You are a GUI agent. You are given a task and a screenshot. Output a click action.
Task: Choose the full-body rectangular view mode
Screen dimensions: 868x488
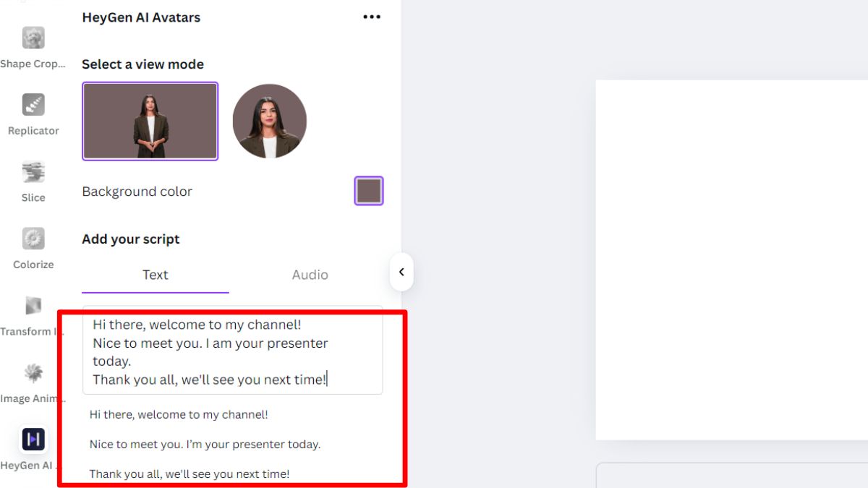(x=150, y=121)
